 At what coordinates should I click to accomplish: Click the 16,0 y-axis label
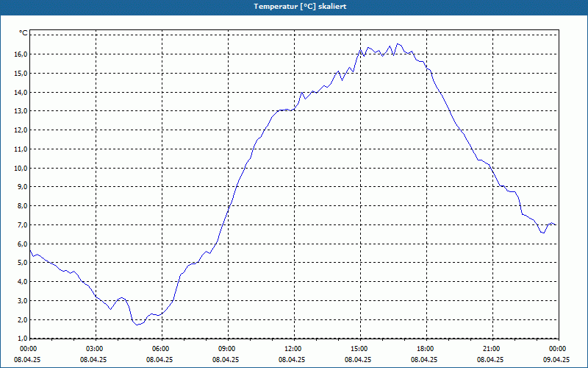21,54
